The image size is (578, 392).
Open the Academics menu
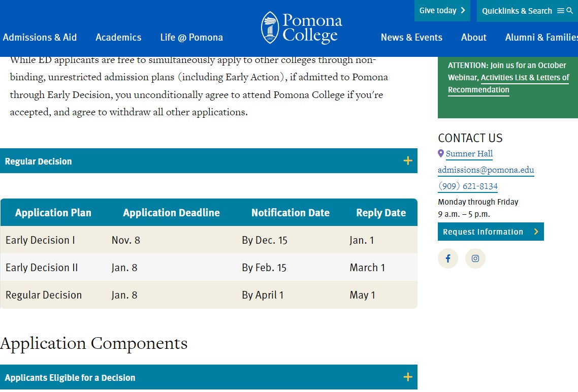(x=118, y=37)
